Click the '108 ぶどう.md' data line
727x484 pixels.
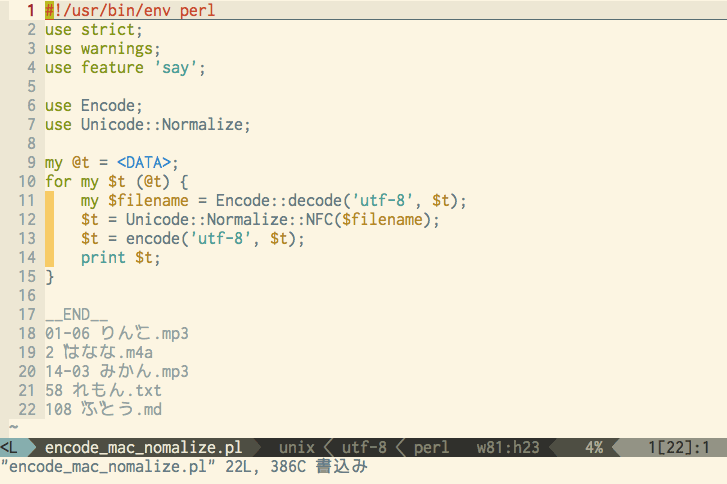pyautogui.click(x=103, y=410)
